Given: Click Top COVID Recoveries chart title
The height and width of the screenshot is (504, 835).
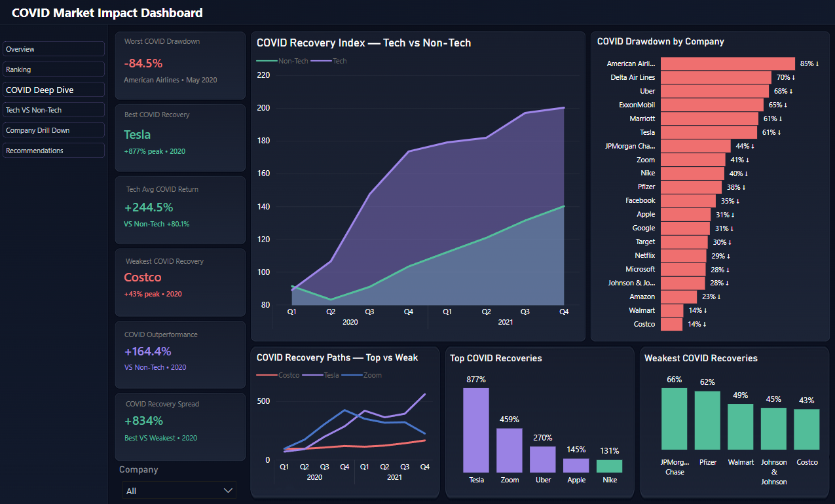Looking at the screenshot, I should tap(496, 358).
